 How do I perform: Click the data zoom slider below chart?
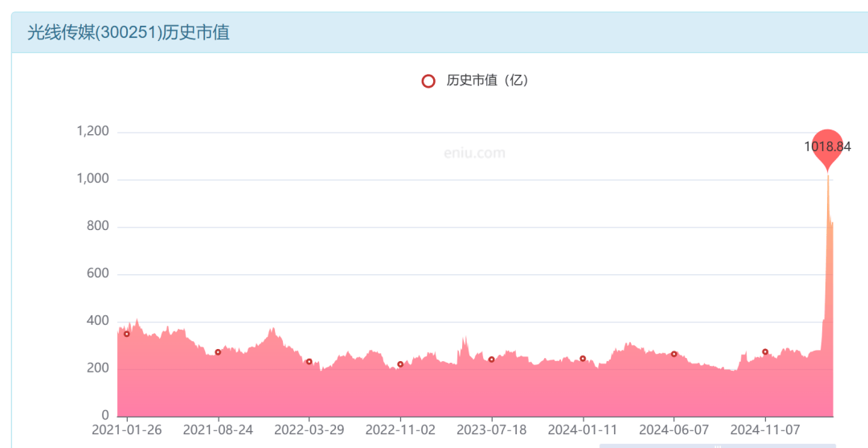(x=718, y=446)
